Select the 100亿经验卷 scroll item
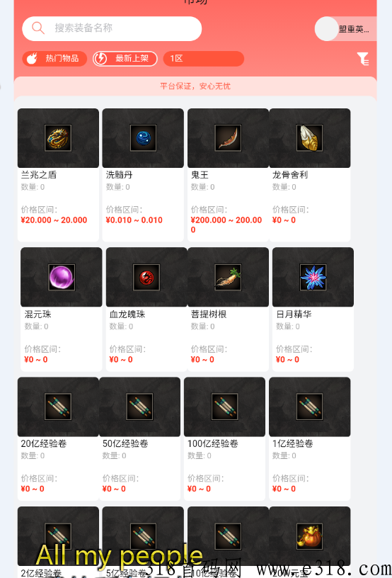The image size is (392, 578). click(224, 438)
